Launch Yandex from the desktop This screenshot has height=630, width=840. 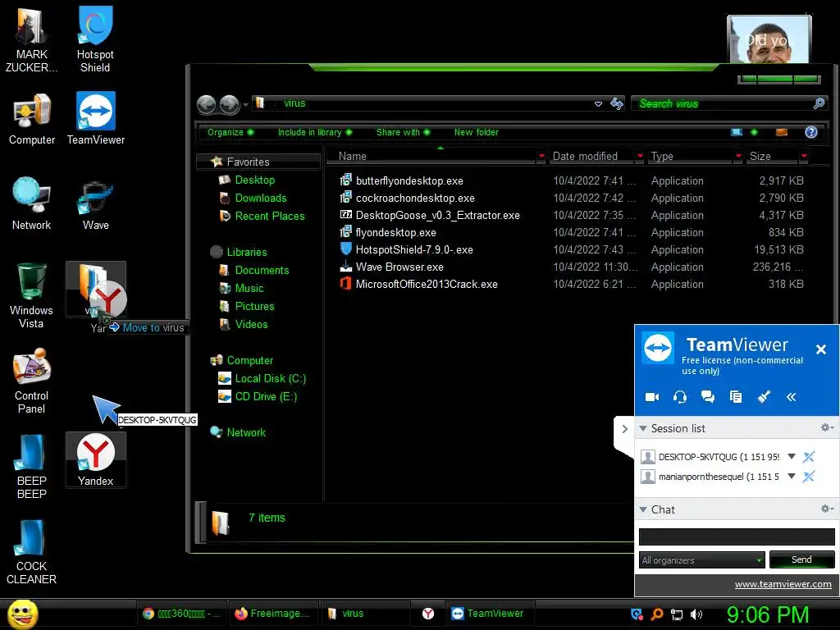tap(95, 459)
